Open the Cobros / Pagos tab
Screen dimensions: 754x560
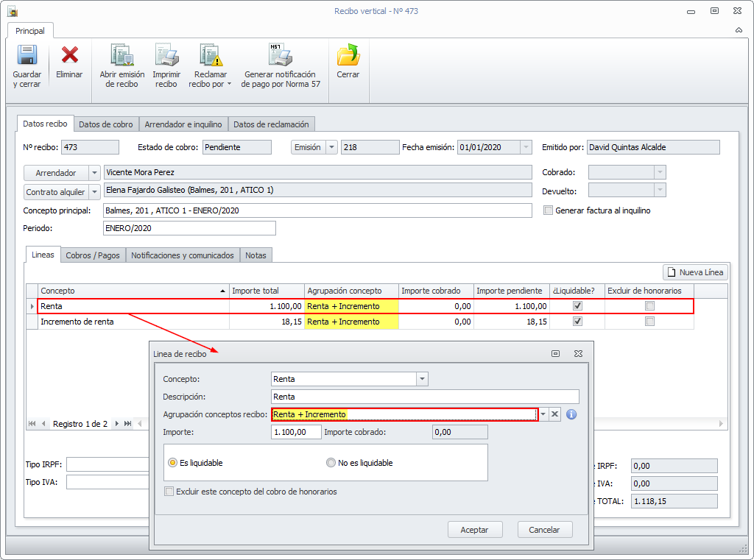point(93,255)
